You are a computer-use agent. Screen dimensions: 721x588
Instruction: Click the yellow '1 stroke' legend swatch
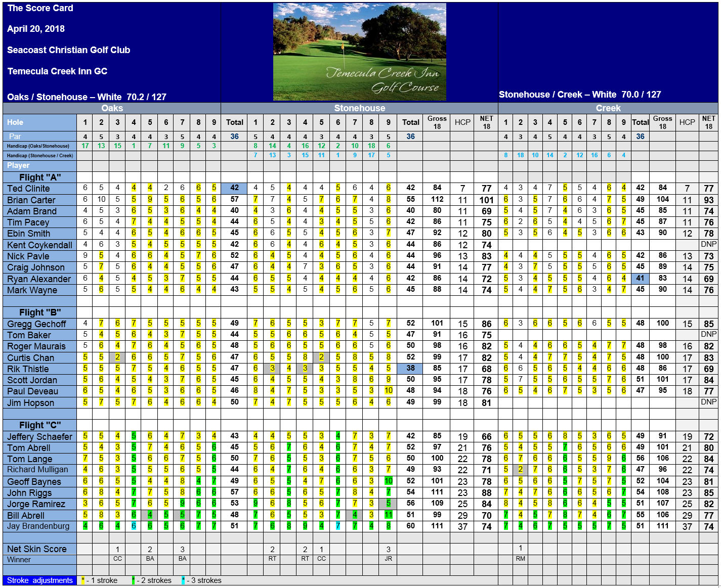click(83, 580)
